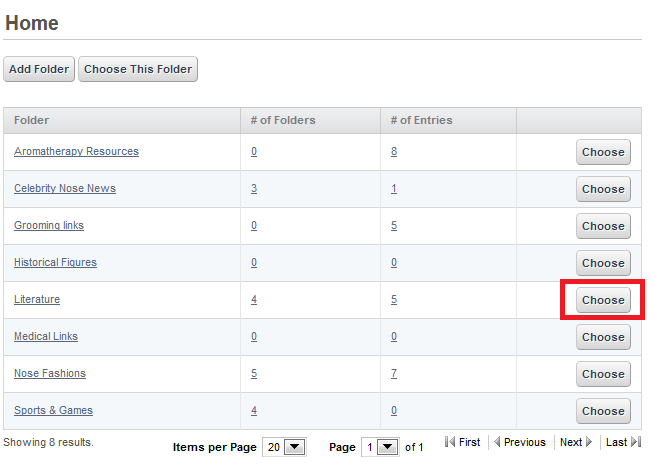The image size is (652, 466).
Task: Click folder count 4 for Sports & Games
Action: click(254, 410)
